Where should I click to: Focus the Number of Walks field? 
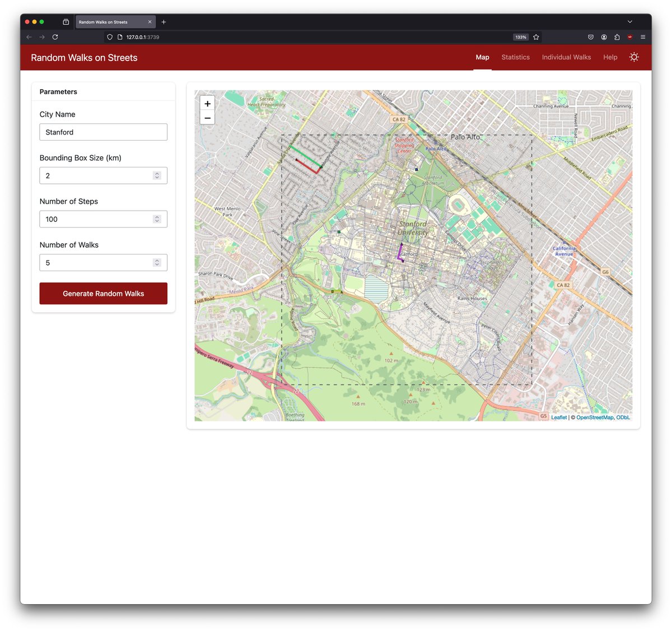point(103,263)
